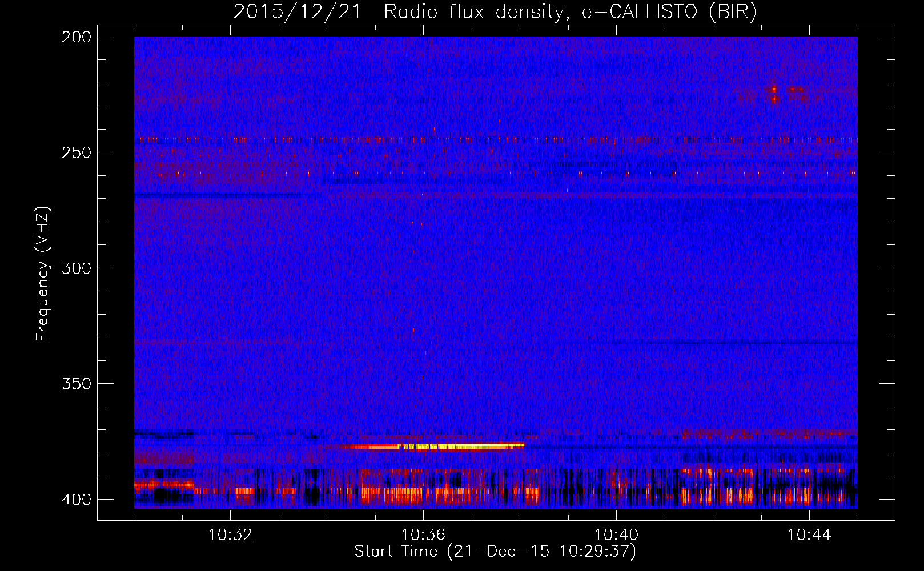Image resolution: width=924 pixels, height=571 pixels.
Task: Click the 400 frequency tick label
Action: point(77,499)
